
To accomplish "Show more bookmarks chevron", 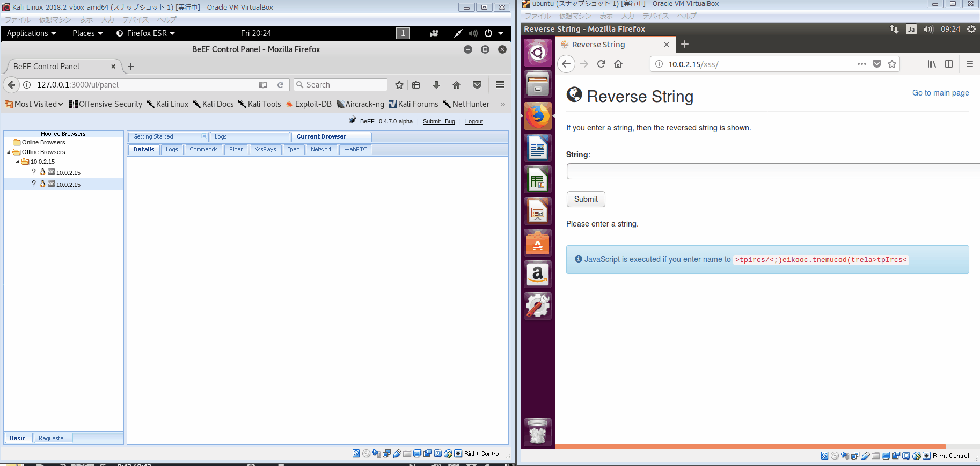I will click(502, 104).
